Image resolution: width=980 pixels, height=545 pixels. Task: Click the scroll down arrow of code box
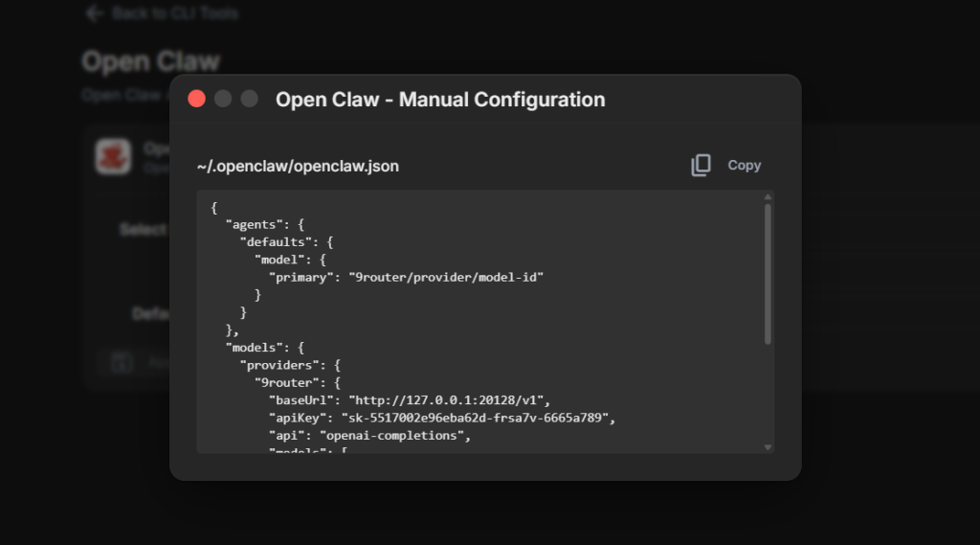point(768,446)
